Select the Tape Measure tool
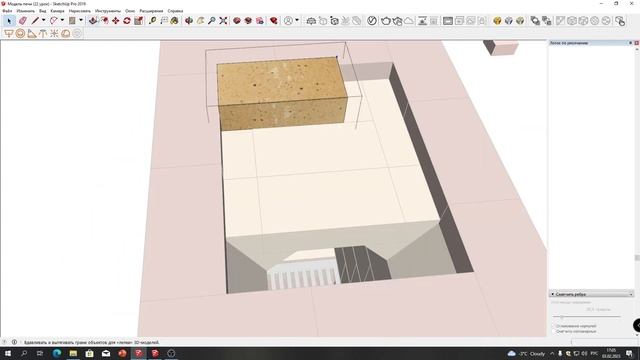Screen dimensions: 640x360 tap(152, 20)
